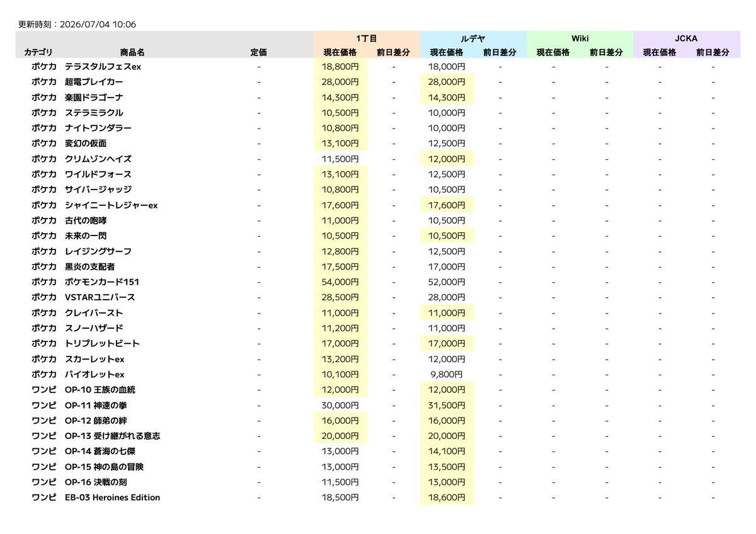Select product name クレイバースト
The image size is (756, 534).
click(94, 313)
